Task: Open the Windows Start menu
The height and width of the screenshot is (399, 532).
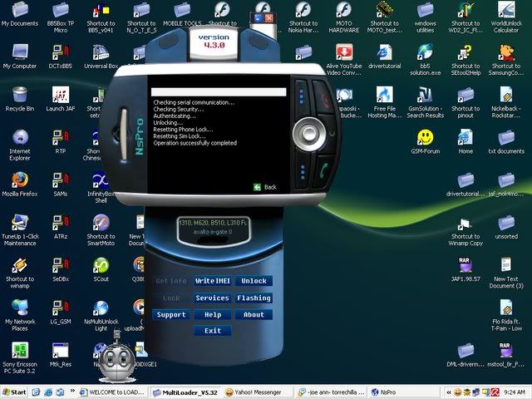Action: pyautogui.click(x=14, y=392)
